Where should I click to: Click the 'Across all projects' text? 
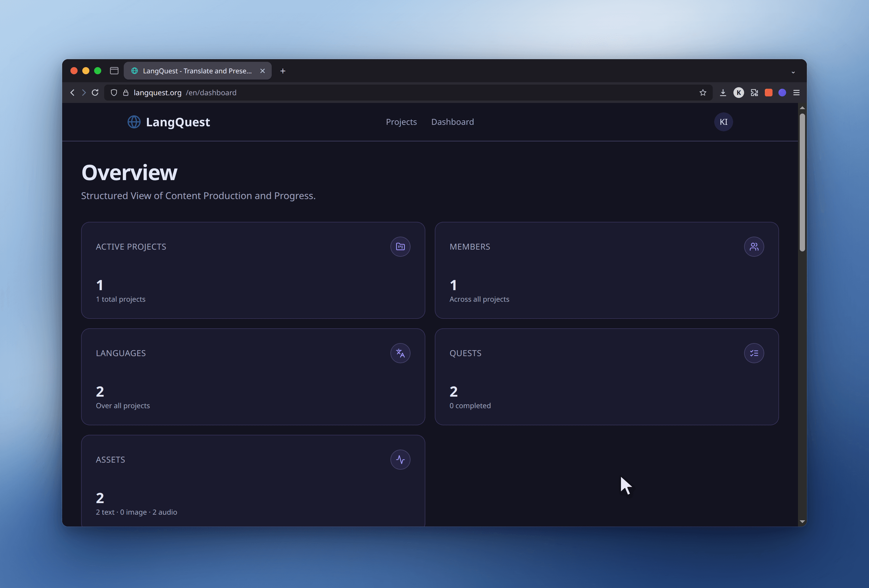pos(479,299)
